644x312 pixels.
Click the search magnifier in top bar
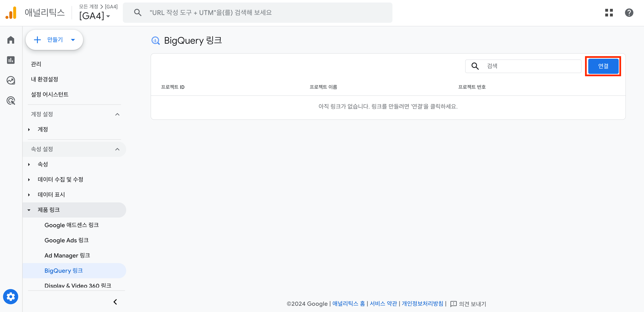click(x=138, y=12)
